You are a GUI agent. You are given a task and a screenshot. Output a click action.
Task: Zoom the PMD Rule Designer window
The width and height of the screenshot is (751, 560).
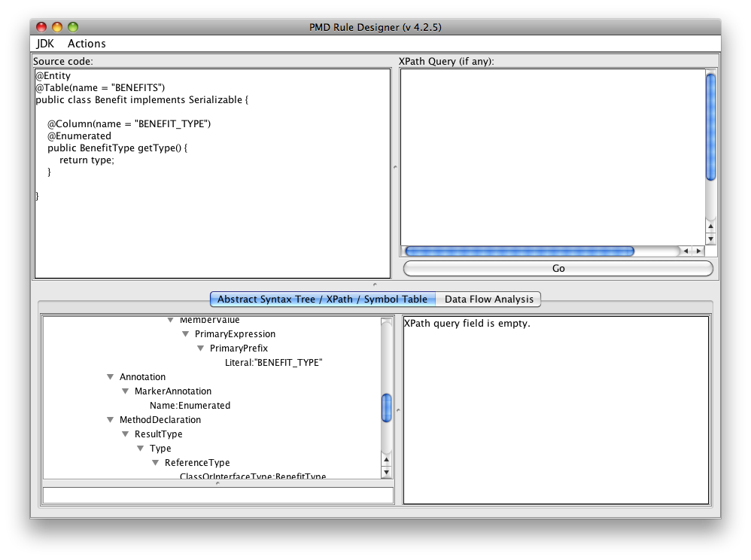click(73, 27)
